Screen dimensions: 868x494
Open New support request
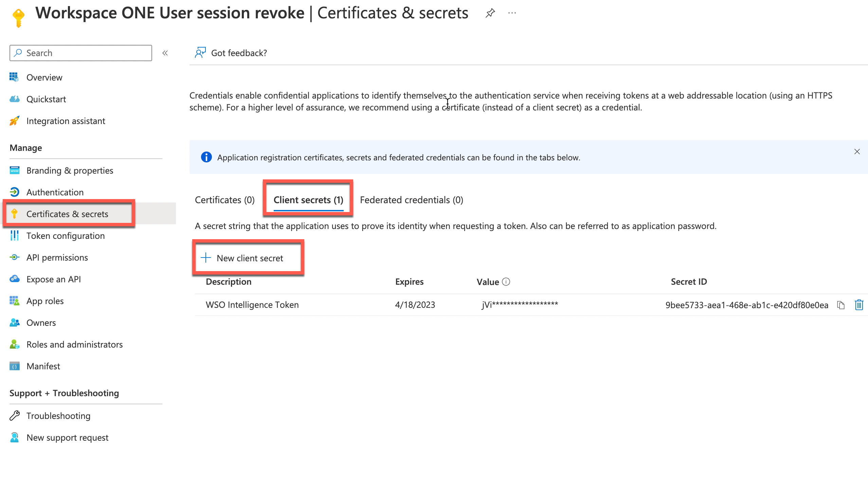tap(67, 438)
